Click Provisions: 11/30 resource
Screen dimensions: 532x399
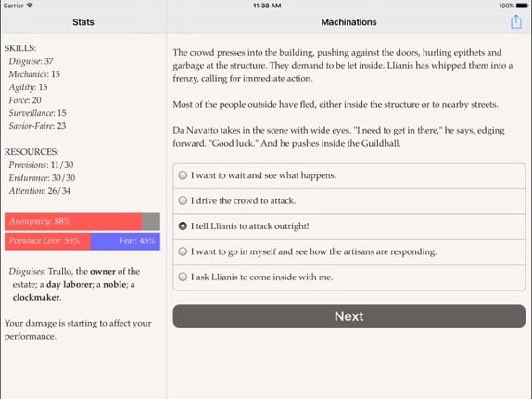coord(41,165)
